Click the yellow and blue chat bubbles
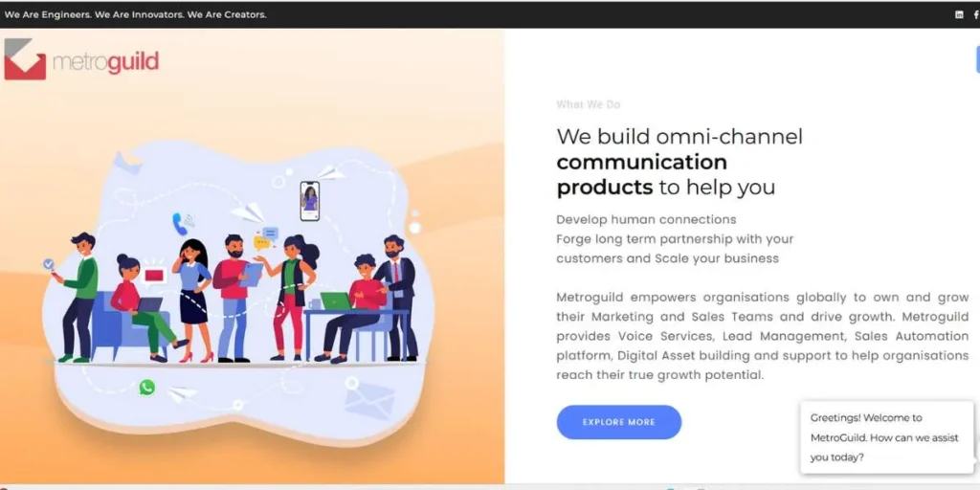The height and width of the screenshot is (490, 980). [x=266, y=238]
